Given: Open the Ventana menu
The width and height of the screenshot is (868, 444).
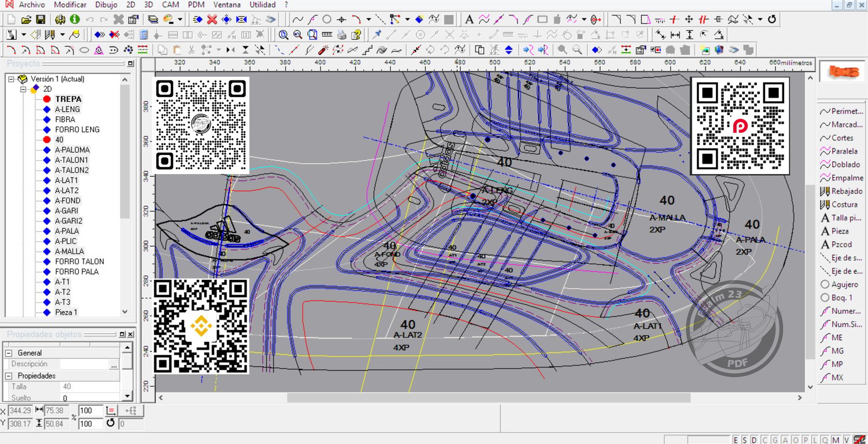Looking at the screenshot, I should 227,5.
